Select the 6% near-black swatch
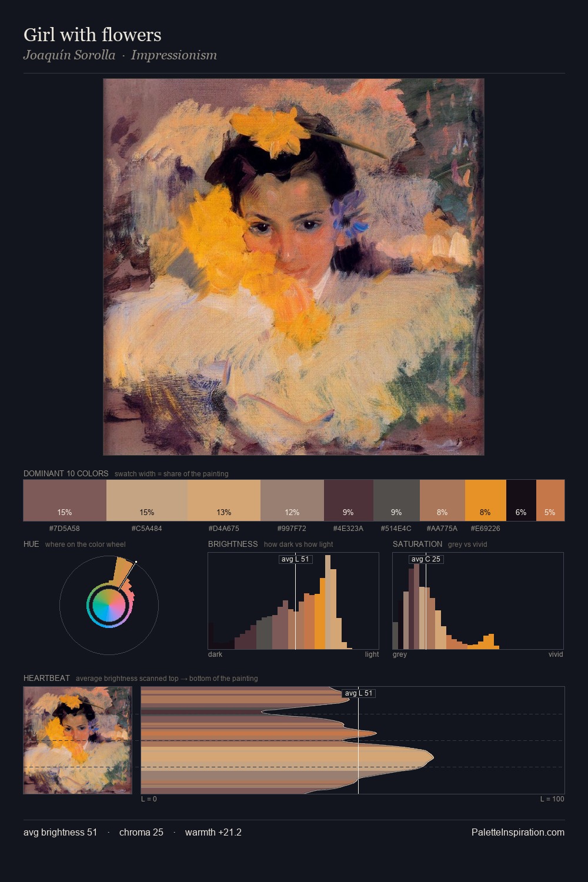Image resolution: width=588 pixels, height=882 pixels. coord(521,500)
